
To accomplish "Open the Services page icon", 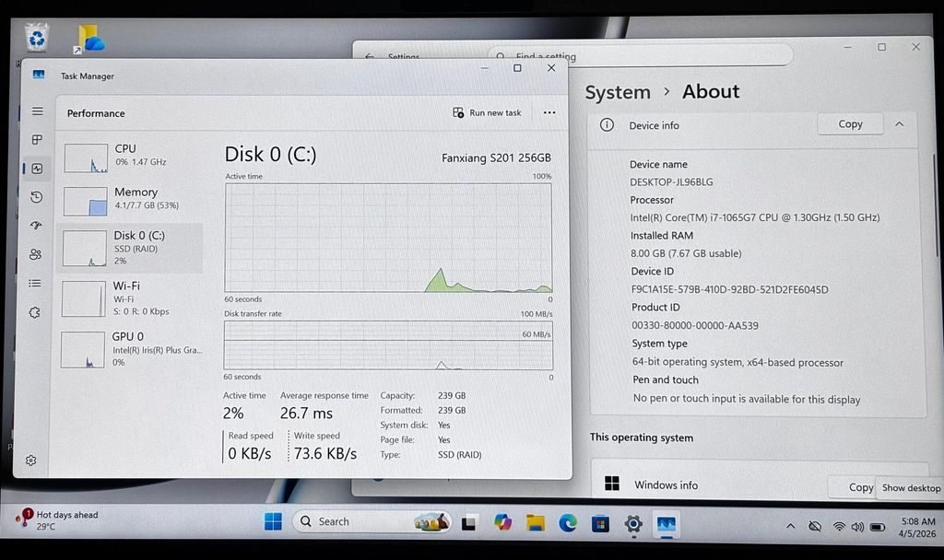I will [x=35, y=312].
